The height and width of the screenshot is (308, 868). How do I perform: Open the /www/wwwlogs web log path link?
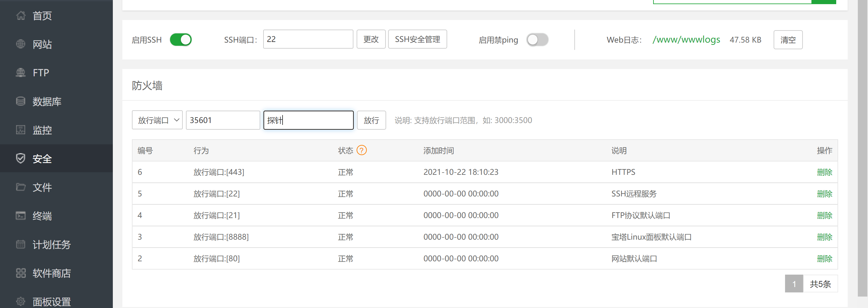tap(686, 40)
